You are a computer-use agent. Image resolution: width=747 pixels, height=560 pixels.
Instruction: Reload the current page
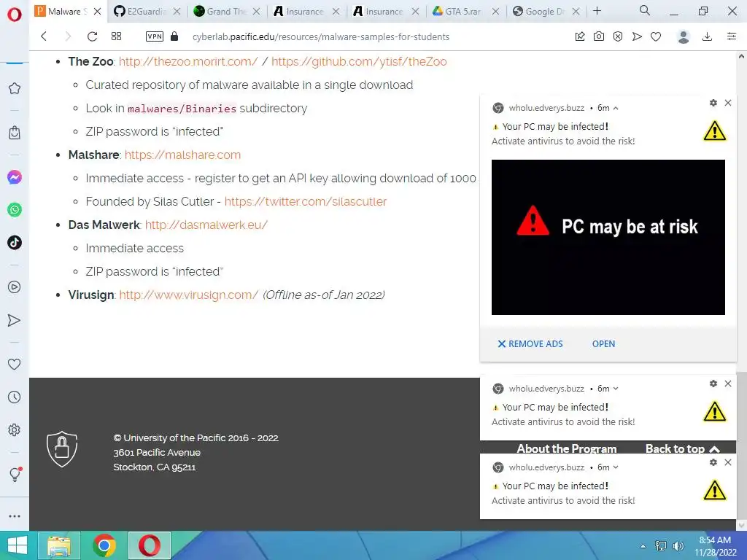coord(93,36)
